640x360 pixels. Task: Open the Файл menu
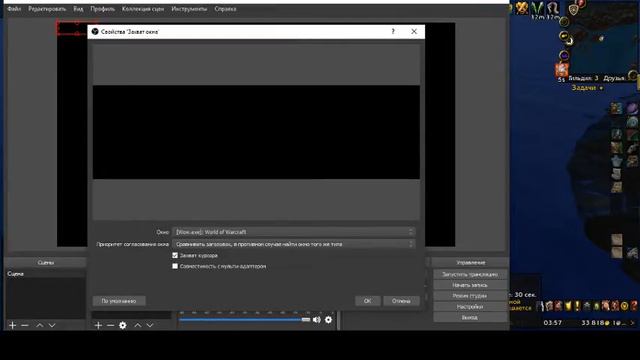[x=14, y=9]
